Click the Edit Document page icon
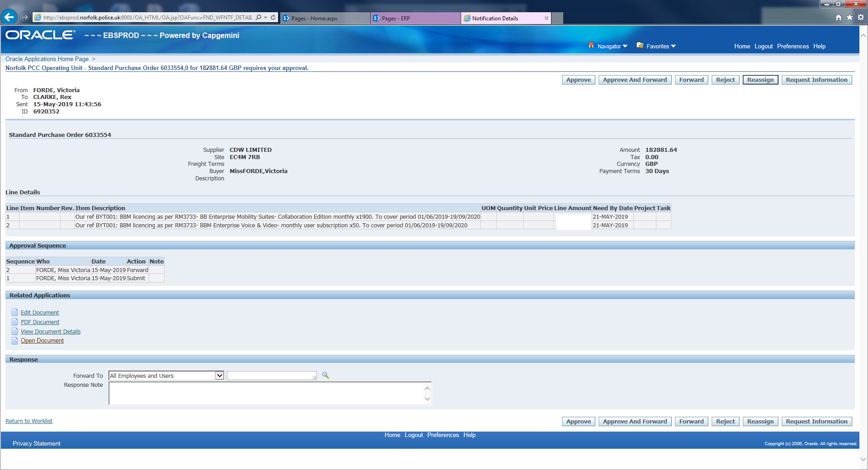The width and height of the screenshot is (868, 470). coord(15,312)
